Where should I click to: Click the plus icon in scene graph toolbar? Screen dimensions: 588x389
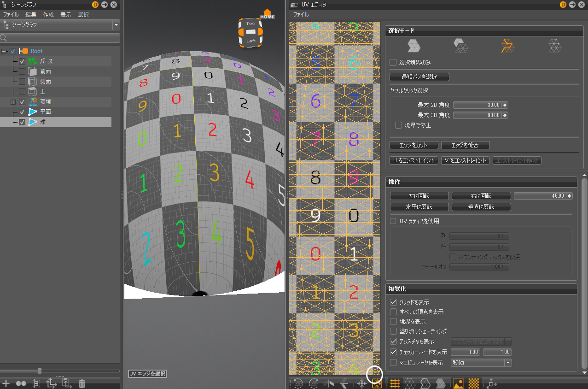[x=6, y=383]
